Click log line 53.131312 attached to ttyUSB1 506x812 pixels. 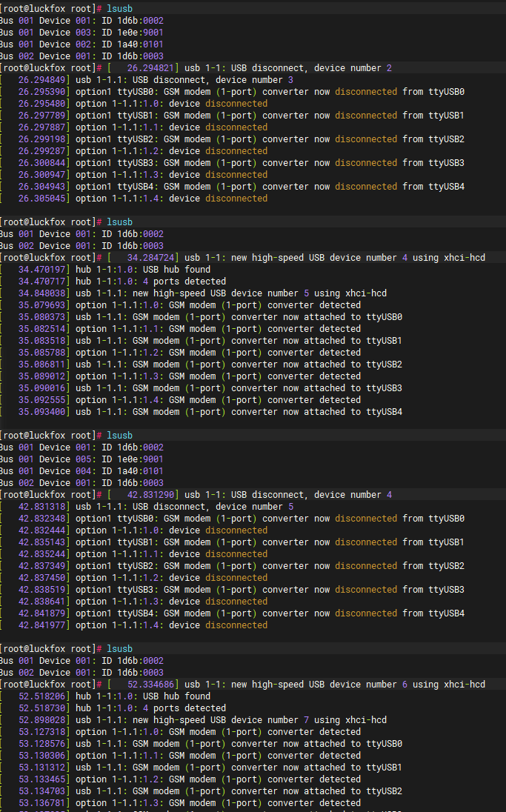point(202,768)
